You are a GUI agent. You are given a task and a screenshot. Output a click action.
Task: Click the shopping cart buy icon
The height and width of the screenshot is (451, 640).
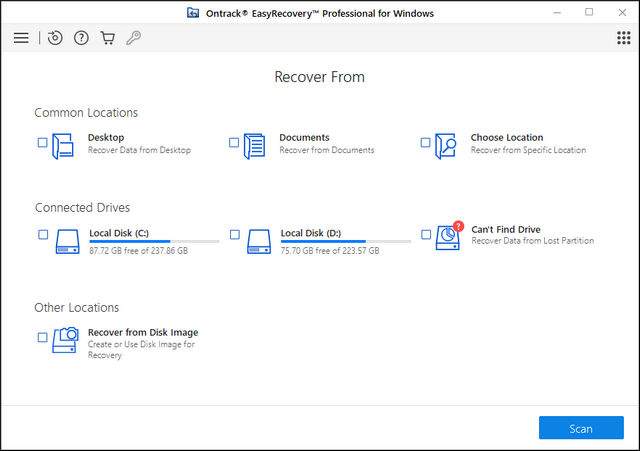point(107,38)
